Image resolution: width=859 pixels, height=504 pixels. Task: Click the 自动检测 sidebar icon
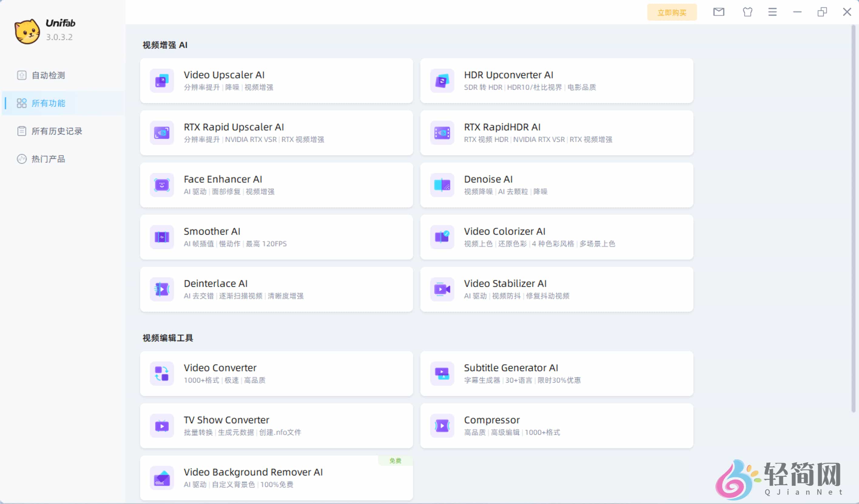pyautogui.click(x=22, y=75)
